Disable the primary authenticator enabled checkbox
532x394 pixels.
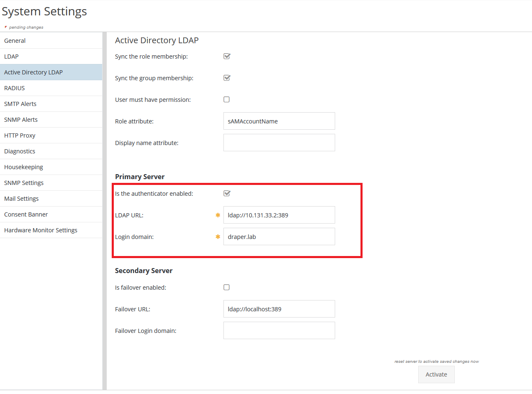tap(227, 193)
